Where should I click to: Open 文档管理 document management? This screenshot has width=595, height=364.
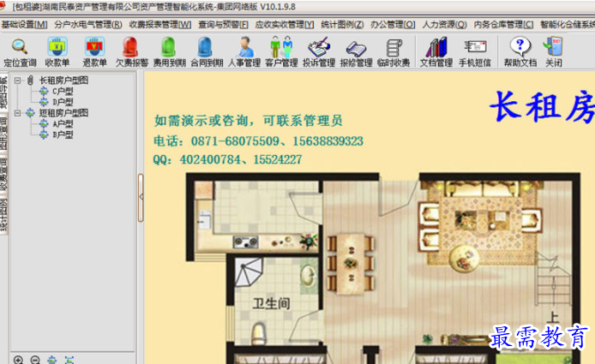tap(436, 52)
